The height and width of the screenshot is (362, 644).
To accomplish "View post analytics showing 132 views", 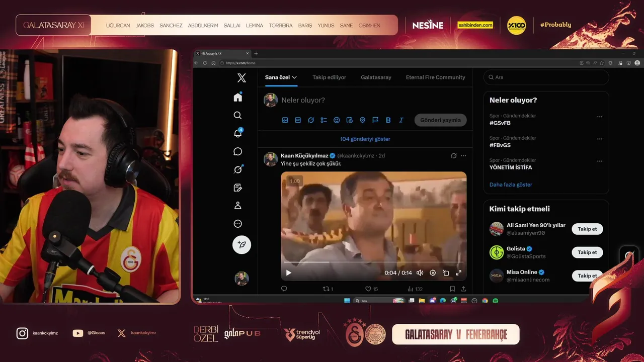I will (415, 289).
